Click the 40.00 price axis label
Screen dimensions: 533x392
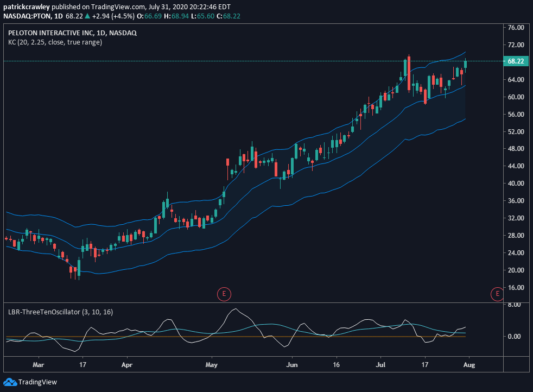tap(516, 184)
